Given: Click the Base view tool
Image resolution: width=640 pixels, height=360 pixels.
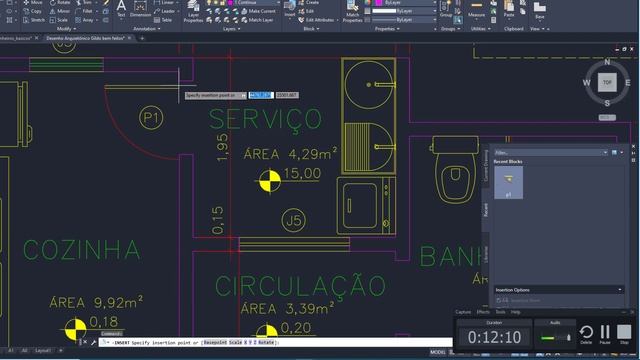Looking at the screenshot, I should (540, 11).
